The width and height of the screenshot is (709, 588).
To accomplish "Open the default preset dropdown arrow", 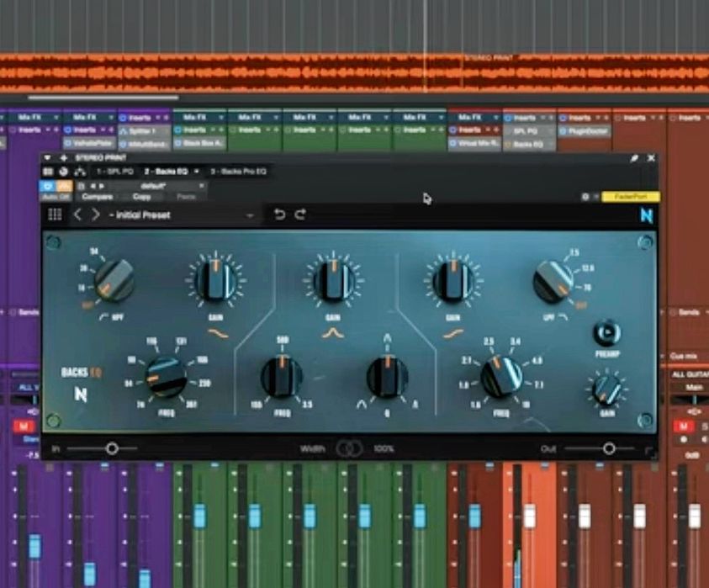I will pos(201,186).
